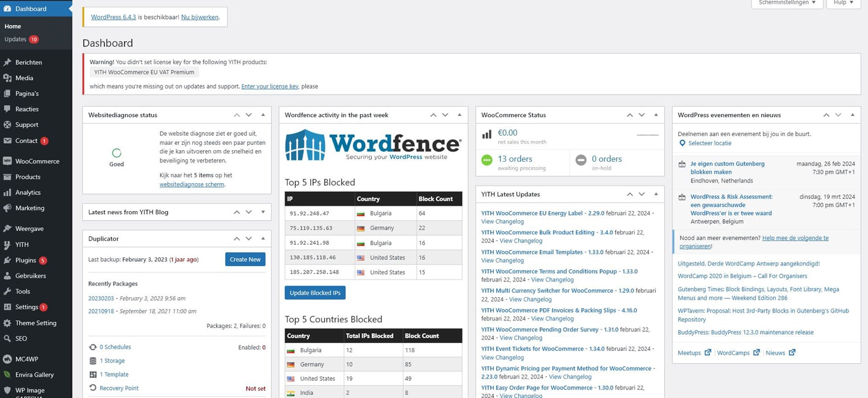Click the Theme Setting gear icon
This screenshot has width=868, height=398.
(7, 323)
